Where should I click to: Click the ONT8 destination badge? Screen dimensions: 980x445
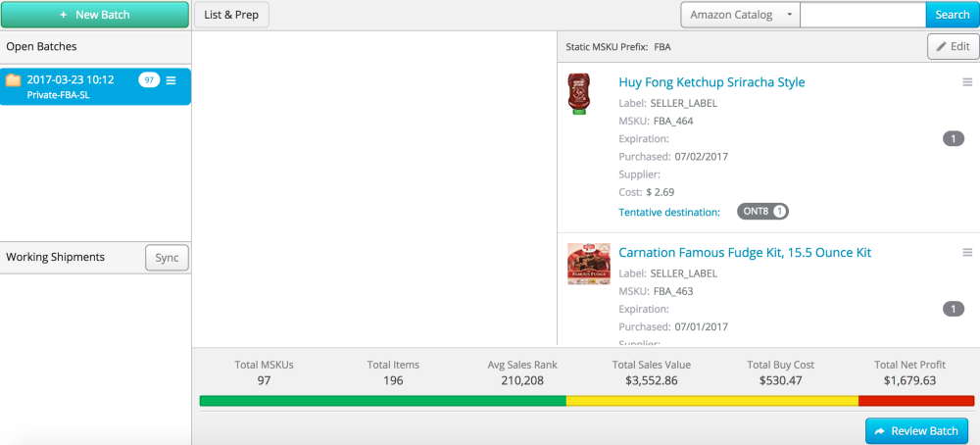click(x=762, y=212)
